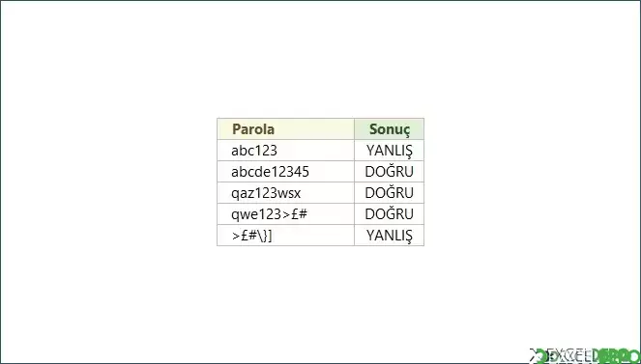
Task: Click the row border below the Parola header
Action: 285,140
